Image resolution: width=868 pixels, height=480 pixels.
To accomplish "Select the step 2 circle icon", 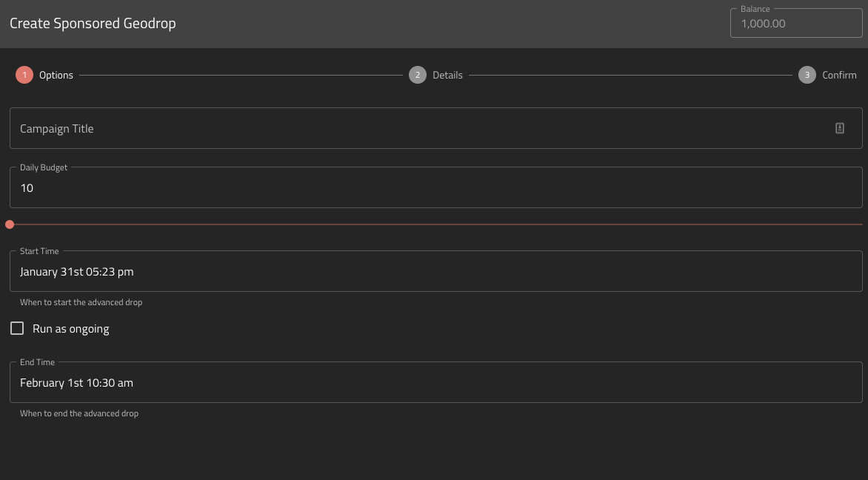I will (x=418, y=75).
